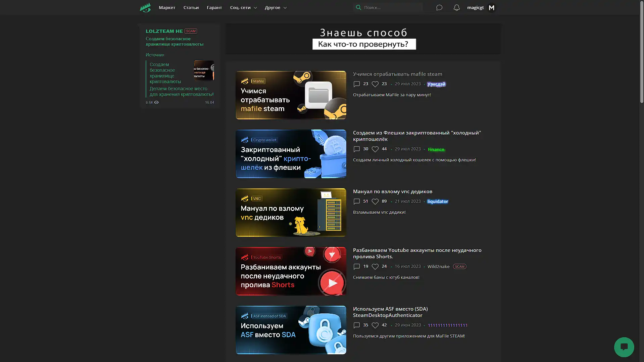
Task: Toggle like on YouTube Shorts unban article
Action: [375, 266]
